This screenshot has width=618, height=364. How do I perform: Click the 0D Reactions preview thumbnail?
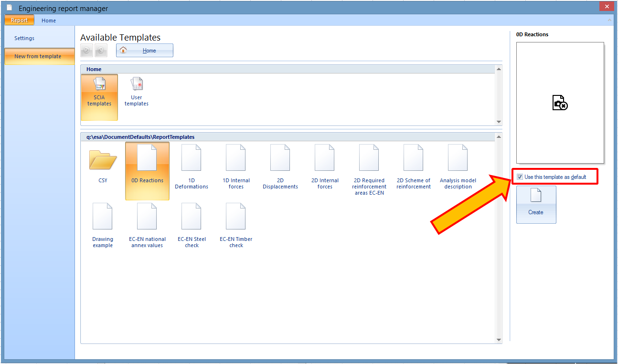pos(560,103)
